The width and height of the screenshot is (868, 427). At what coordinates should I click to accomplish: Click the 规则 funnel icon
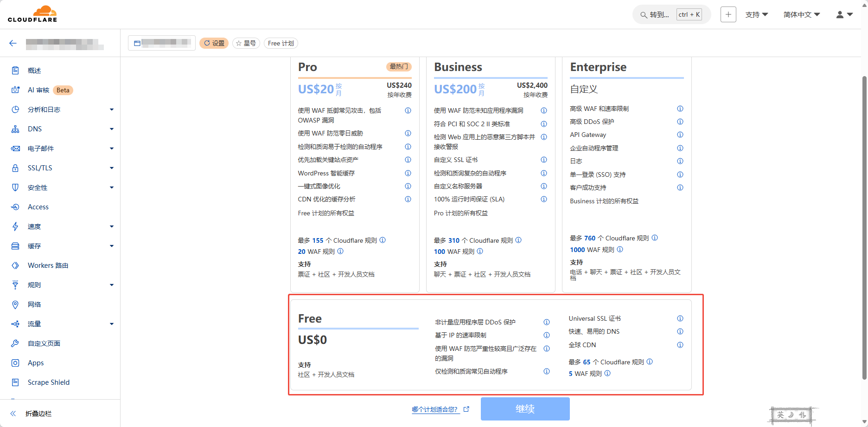coord(15,285)
